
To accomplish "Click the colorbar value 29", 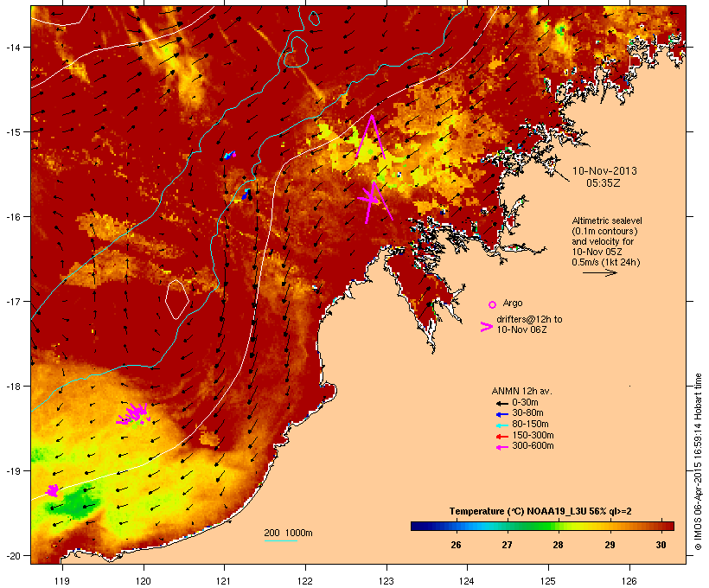I will click(610, 545).
